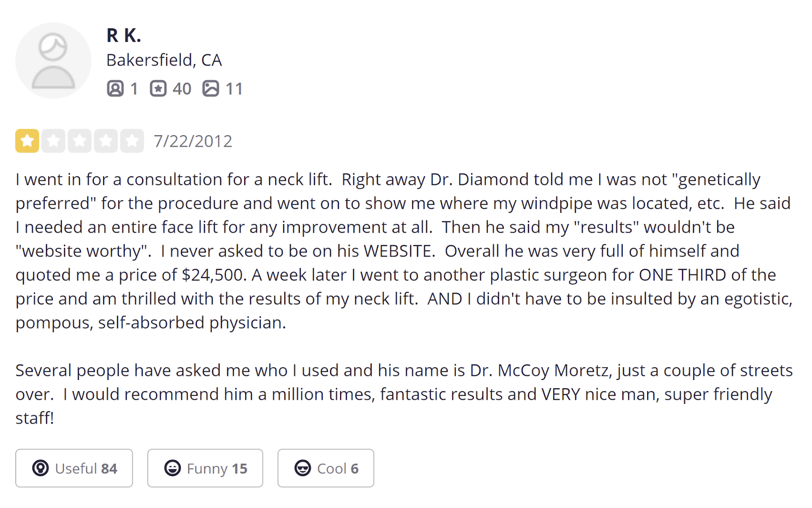Click the photo count number 11
Viewport: 812px width, 508px height.
pyautogui.click(x=234, y=89)
